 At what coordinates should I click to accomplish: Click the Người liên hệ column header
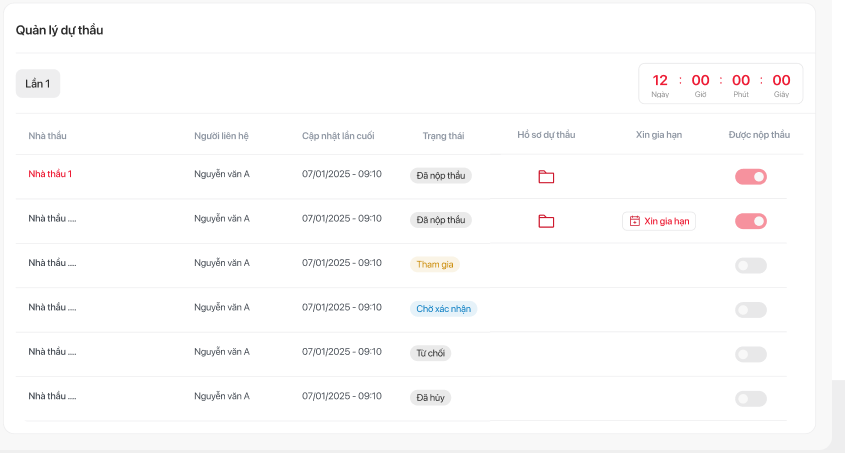(x=221, y=135)
